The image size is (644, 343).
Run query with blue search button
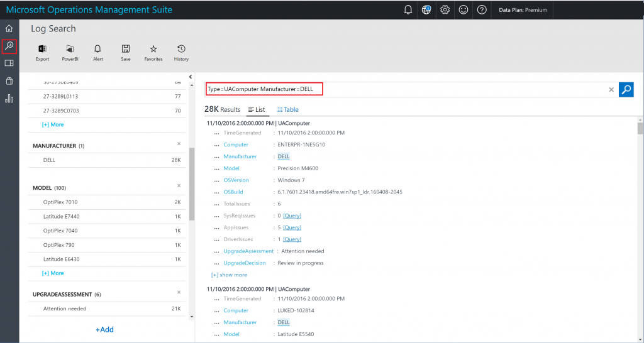pyautogui.click(x=626, y=90)
